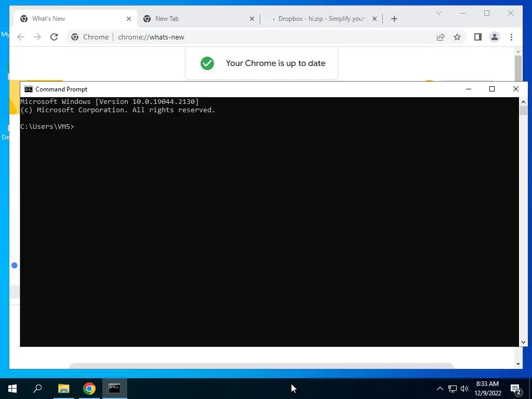Screen dimensions: 532x399
Task: Close the Command Prompt window
Action: tap(516, 89)
